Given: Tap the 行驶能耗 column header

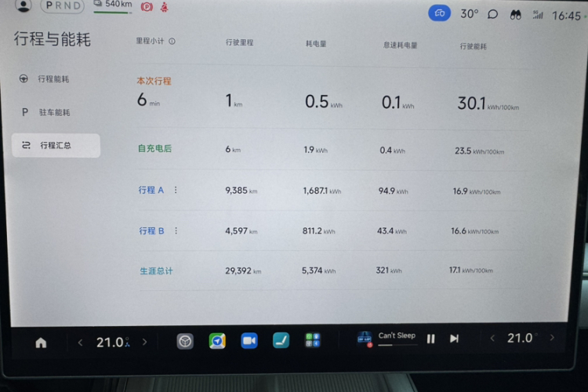Looking at the screenshot, I should click(x=474, y=46).
